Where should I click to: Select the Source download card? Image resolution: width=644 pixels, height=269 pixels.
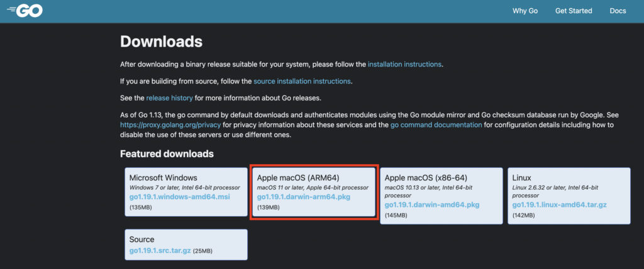tap(186, 239)
